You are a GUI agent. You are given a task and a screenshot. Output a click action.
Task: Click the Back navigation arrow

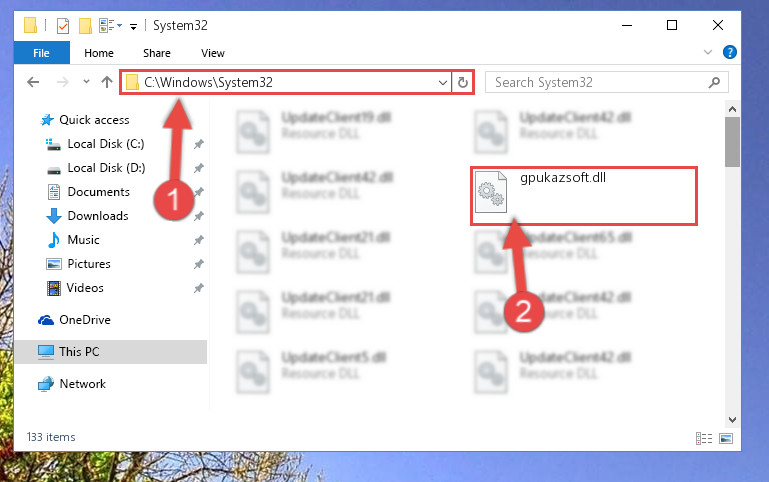click(33, 82)
